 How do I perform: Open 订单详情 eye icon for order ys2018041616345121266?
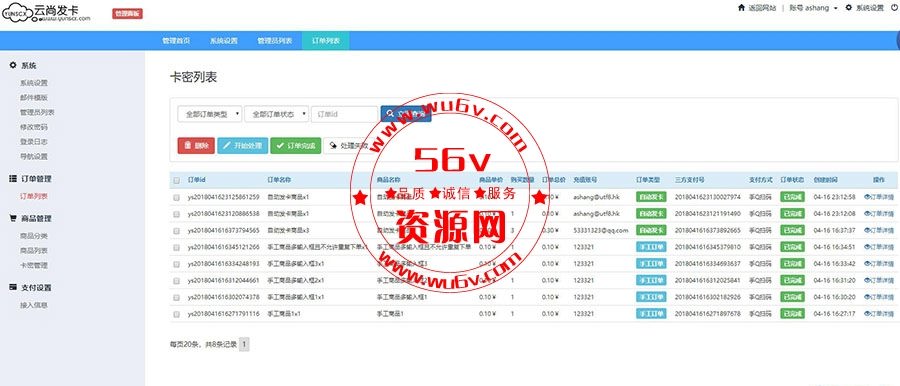point(867,246)
